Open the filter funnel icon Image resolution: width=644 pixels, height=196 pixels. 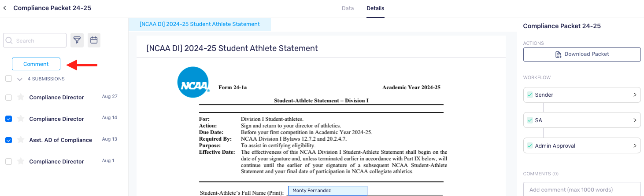77,40
